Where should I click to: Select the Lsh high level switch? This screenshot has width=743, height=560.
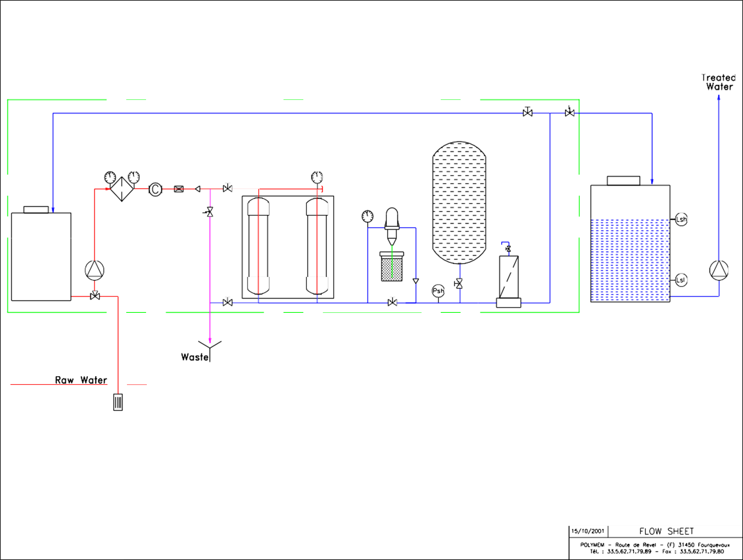tap(681, 219)
